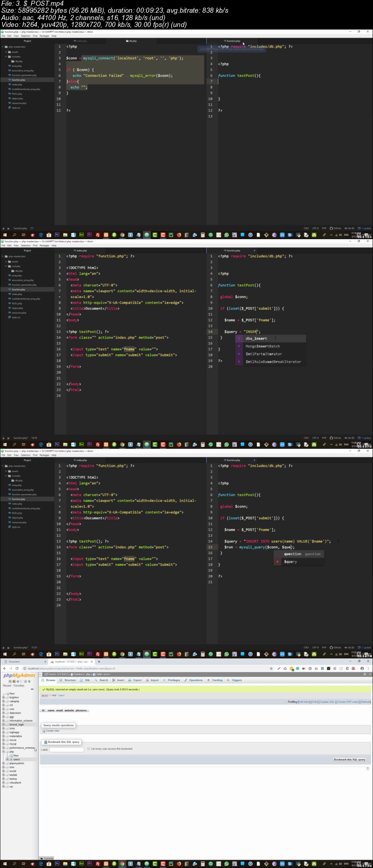
Task: Open the Import tab
Action: point(152,680)
